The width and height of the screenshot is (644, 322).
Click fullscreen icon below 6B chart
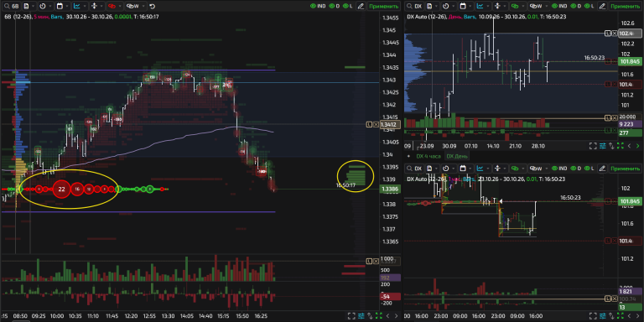tap(351, 316)
